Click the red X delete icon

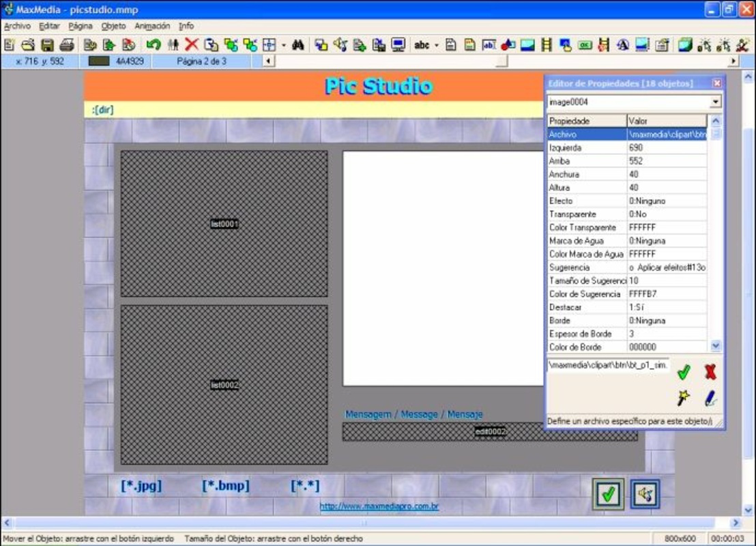point(192,45)
